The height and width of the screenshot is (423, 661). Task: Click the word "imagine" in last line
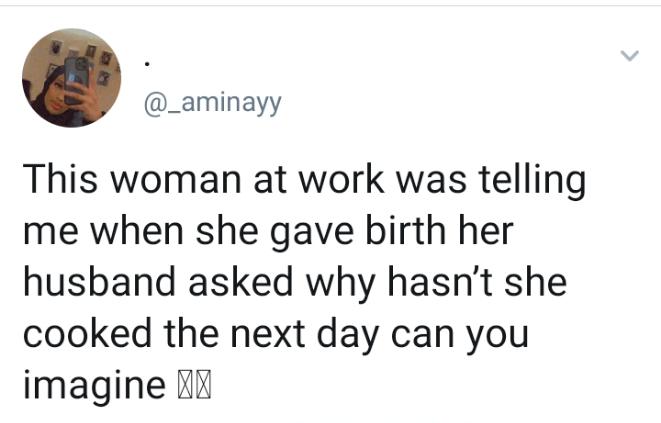click(94, 386)
